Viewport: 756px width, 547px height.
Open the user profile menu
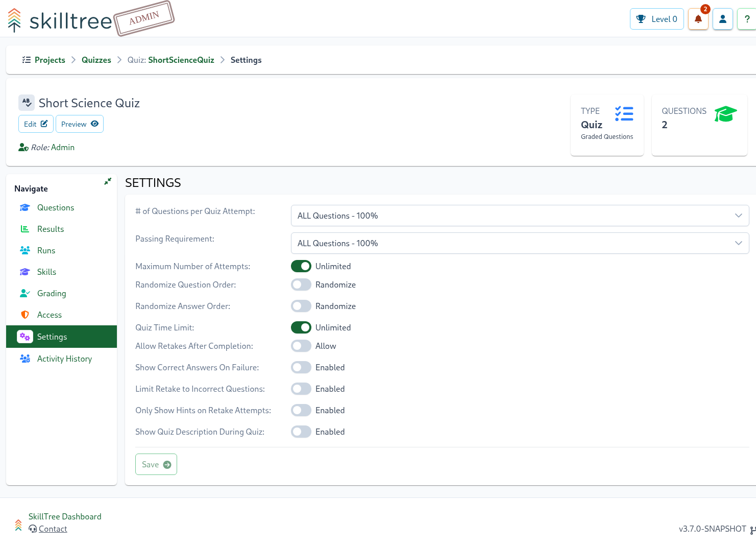coord(723,19)
